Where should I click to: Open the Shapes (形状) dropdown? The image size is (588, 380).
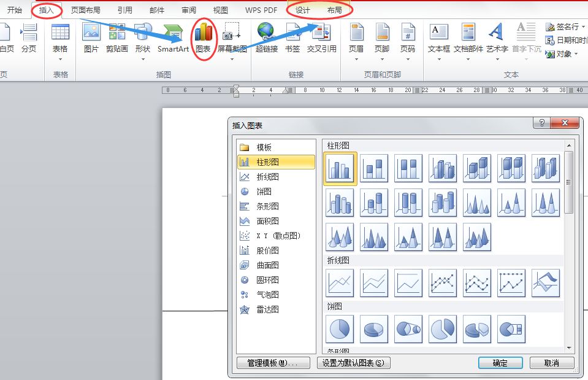(x=143, y=59)
